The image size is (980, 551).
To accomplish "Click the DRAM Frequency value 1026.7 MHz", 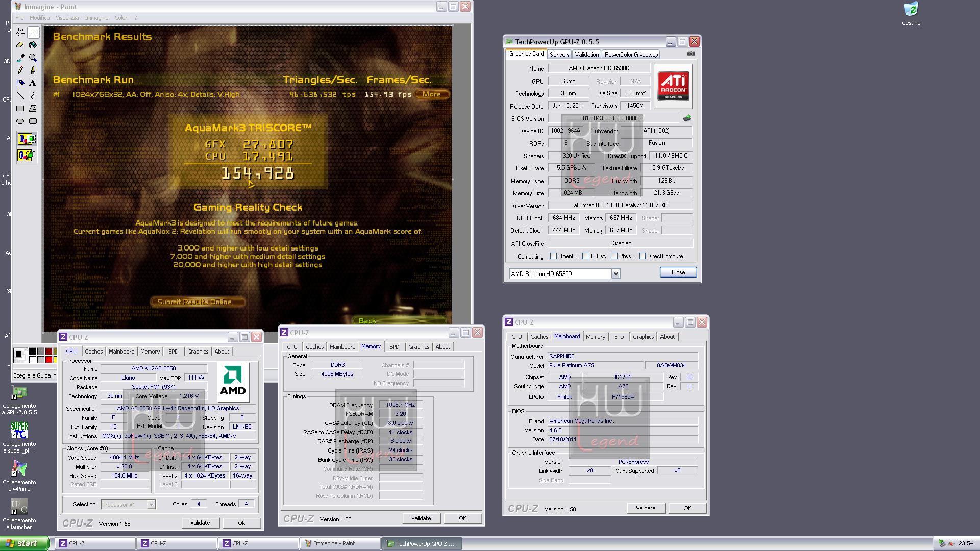I will (401, 405).
